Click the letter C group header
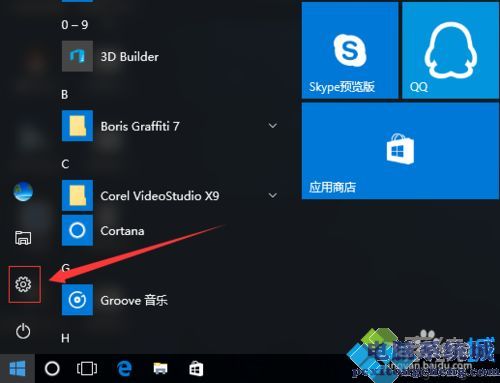500x383 pixels. tap(65, 164)
